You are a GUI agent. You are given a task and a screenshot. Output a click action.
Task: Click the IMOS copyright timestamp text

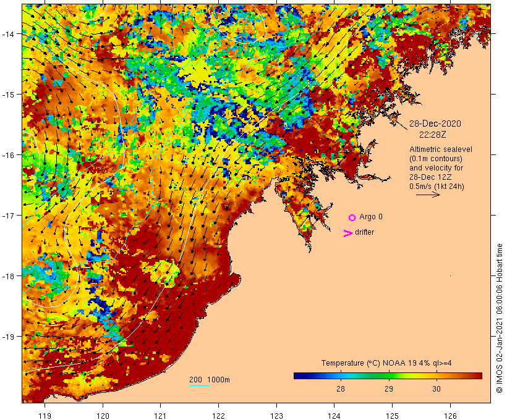(499, 318)
